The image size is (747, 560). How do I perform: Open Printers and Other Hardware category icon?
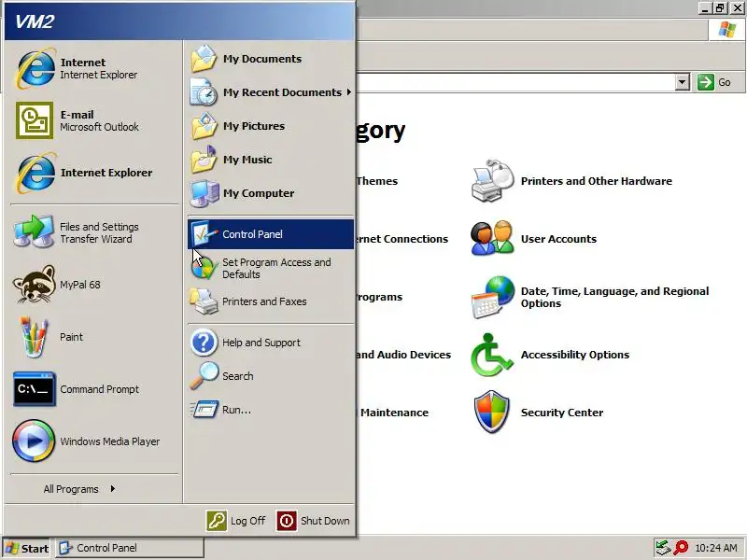pos(493,181)
